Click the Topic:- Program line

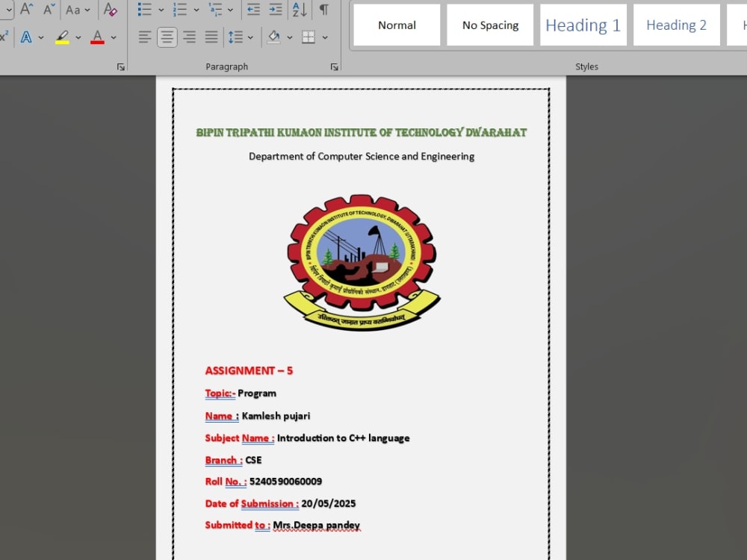(x=241, y=393)
